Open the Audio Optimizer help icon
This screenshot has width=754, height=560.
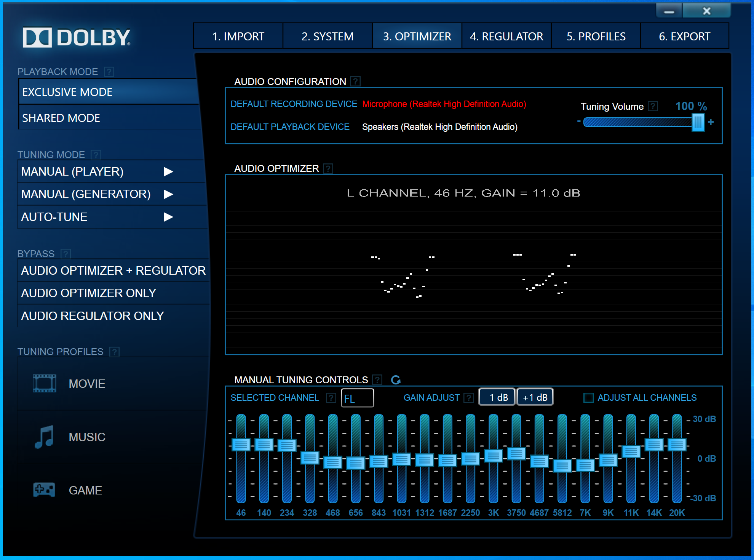pos(328,168)
